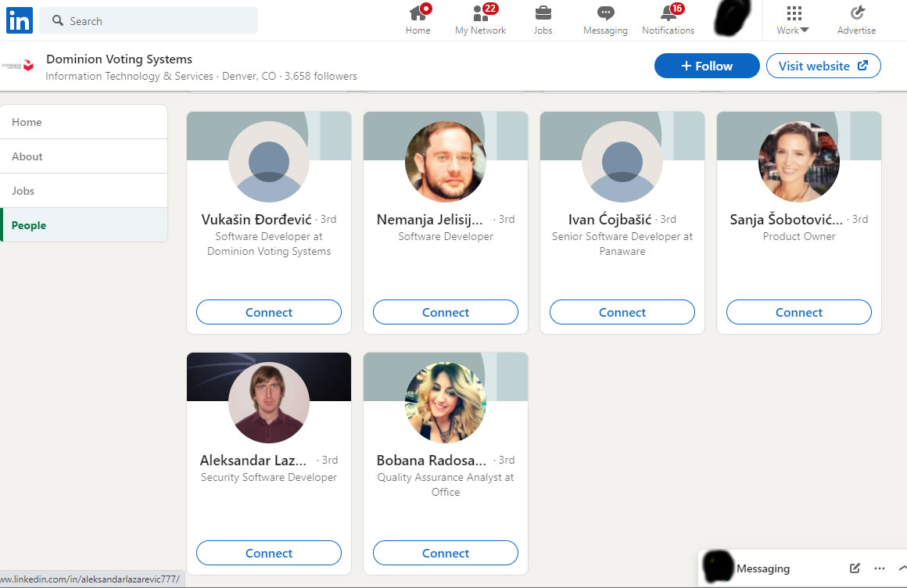Screen dimensions: 907x588
Task: Open My Network with 22 badge
Action: click(x=480, y=20)
